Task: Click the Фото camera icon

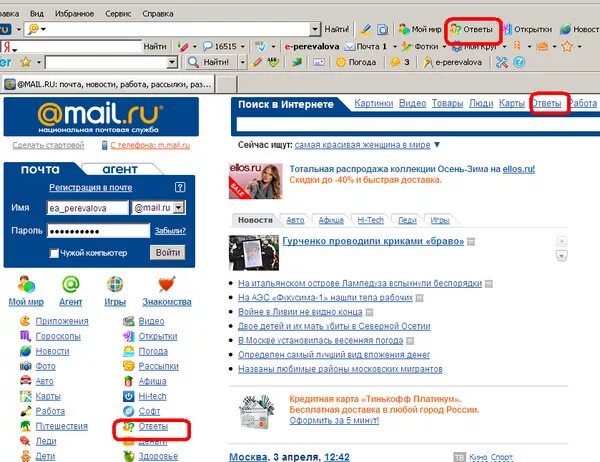Action: [25, 366]
